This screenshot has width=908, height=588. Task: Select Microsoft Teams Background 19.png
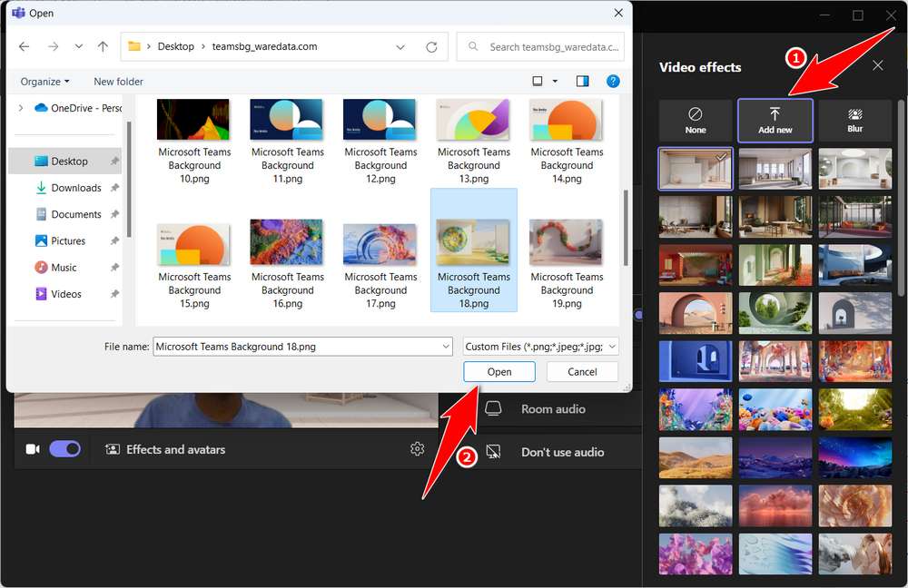pos(567,263)
